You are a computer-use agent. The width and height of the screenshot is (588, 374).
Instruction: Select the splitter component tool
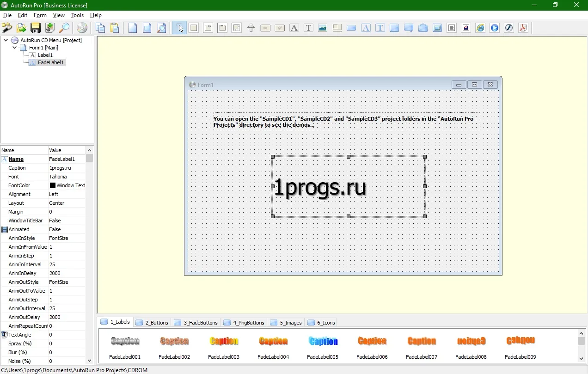[251, 28]
